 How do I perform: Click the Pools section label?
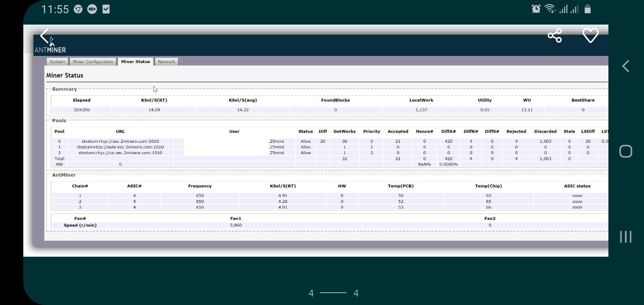[59, 121]
